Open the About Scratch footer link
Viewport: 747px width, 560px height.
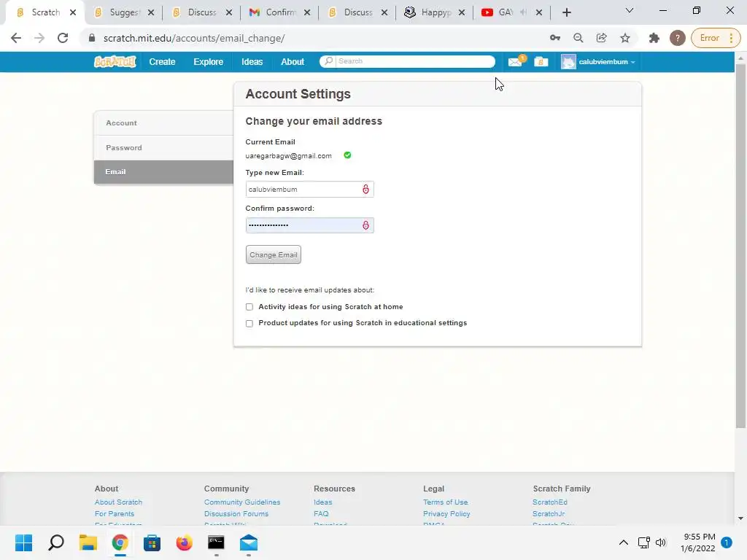tap(118, 502)
